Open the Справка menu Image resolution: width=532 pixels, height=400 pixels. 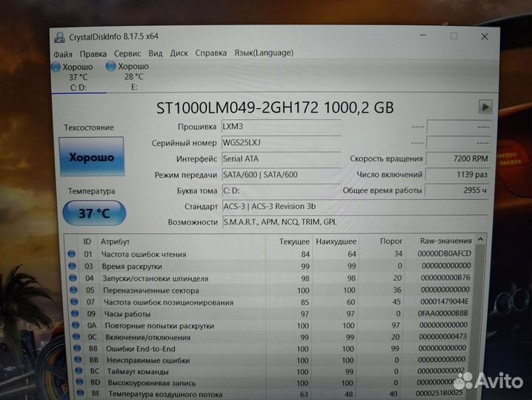pos(210,53)
